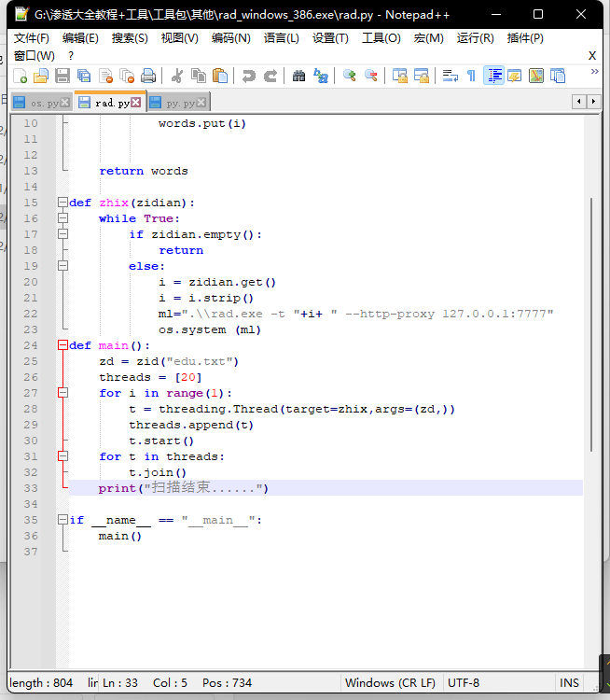Open the 窗口(W) menu

(35, 56)
